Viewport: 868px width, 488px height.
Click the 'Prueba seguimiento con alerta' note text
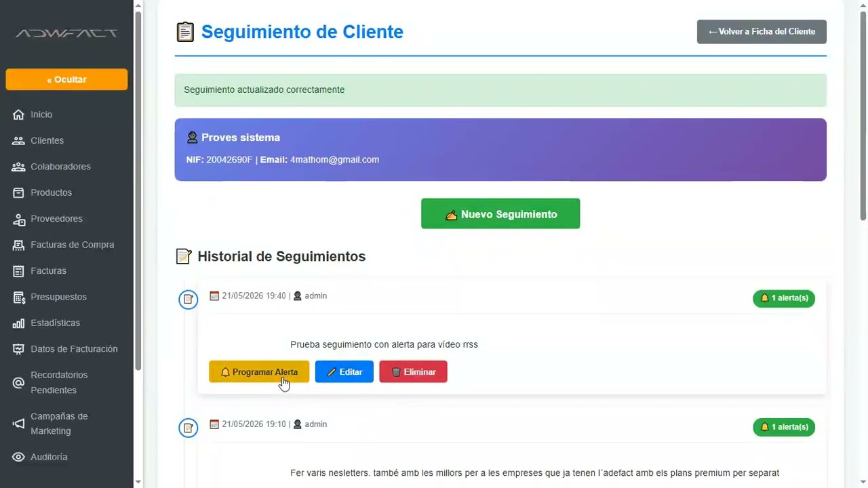tap(384, 344)
